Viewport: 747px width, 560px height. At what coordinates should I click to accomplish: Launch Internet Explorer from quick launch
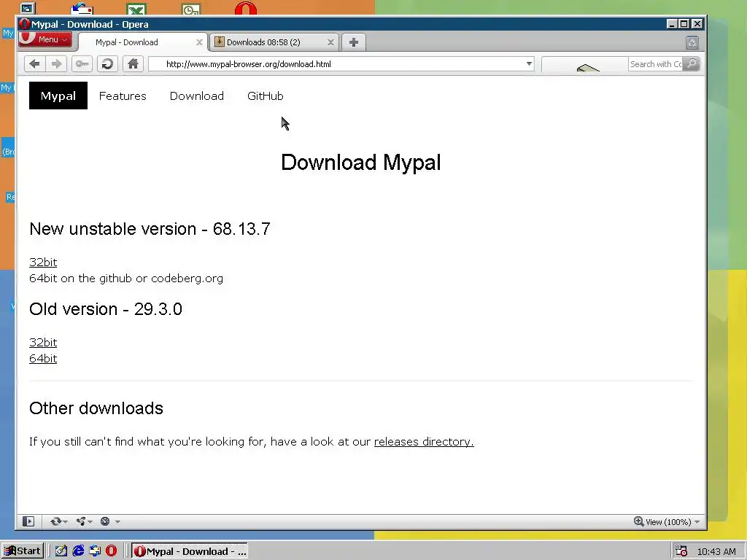click(x=78, y=551)
